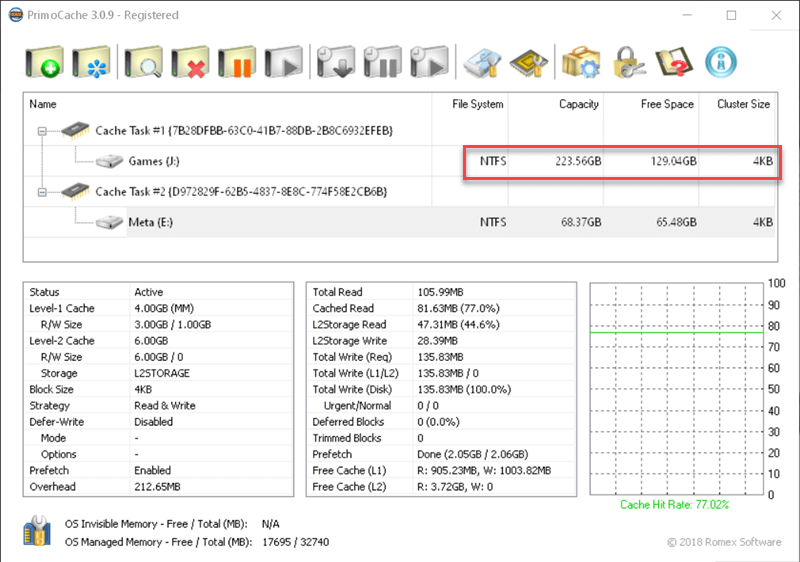The height and width of the screenshot is (562, 800).
Task: Click the Status value Active
Action: click(148, 292)
